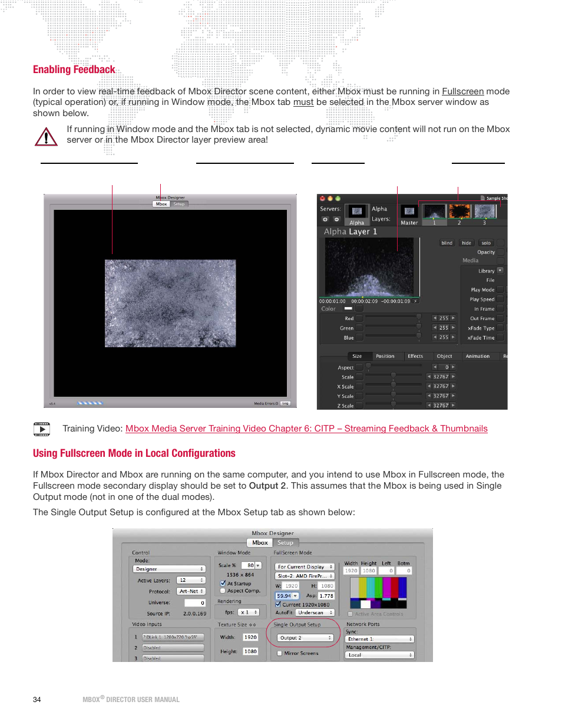Viewport: 562px width, 728px height.
Task: Click the solo button for Alpha Layer 1
Action: (486, 243)
